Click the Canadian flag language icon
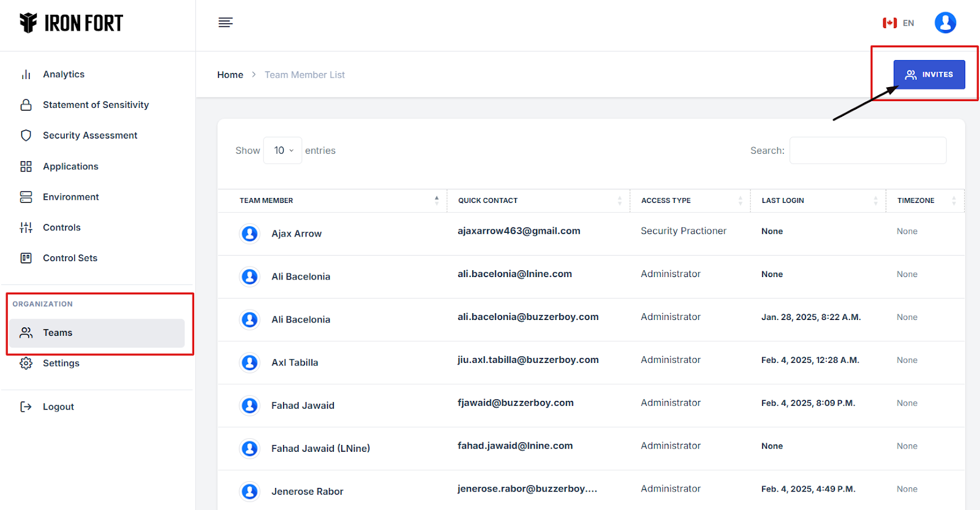Viewport: 980px width, 510px height. (889, 23)
